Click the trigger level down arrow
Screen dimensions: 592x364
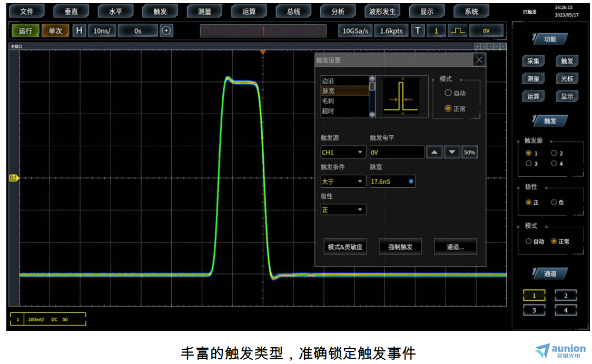(452, 153)
